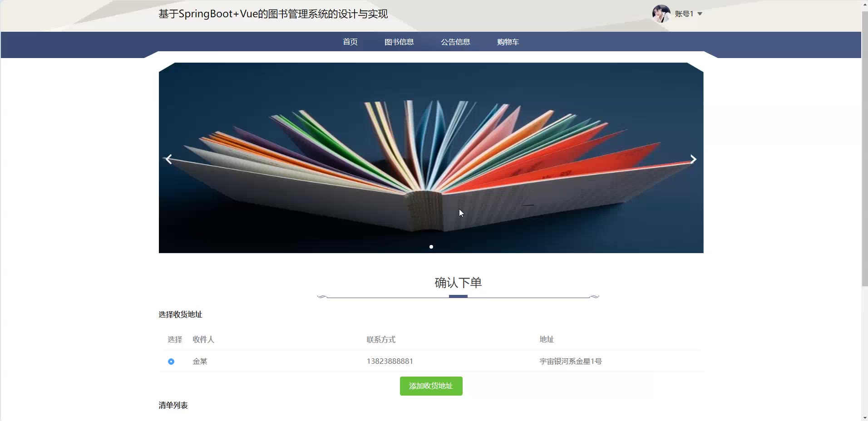868x421 pixels.
Task: Click the user avatar picture
Action: [661, 14]
